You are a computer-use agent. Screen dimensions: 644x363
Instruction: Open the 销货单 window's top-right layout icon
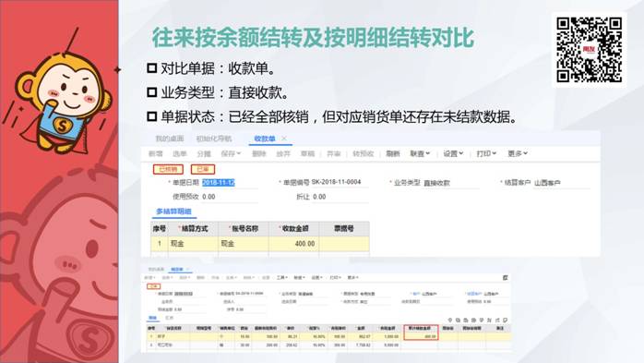tap(506, 278)
